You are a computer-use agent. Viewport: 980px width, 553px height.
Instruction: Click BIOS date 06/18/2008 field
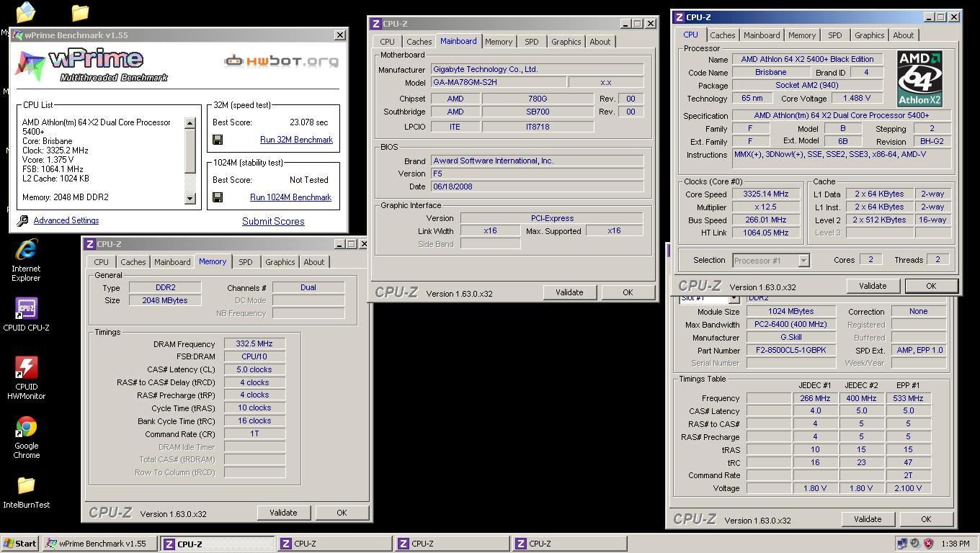pyautogui.click(x=537, y=186)
